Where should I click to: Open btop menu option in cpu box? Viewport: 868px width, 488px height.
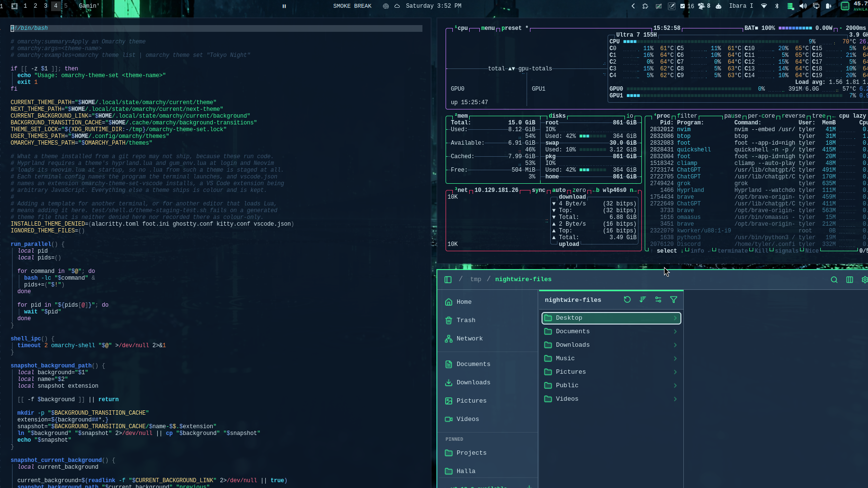(488, 28)
